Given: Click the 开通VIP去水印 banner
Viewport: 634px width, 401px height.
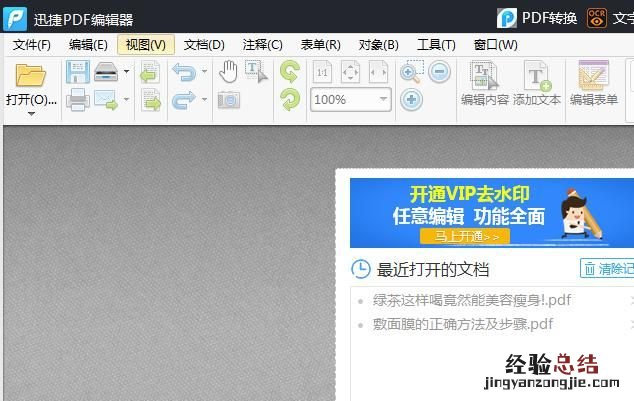Looking at the screenshot, I should (x=492, y=213).
